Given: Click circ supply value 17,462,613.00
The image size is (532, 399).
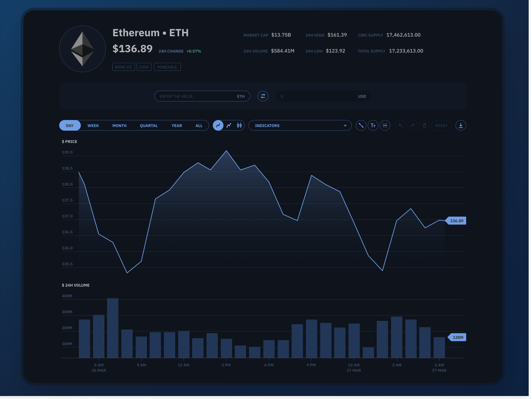Looking at the screenshot, I should click(x=403, y=35).
